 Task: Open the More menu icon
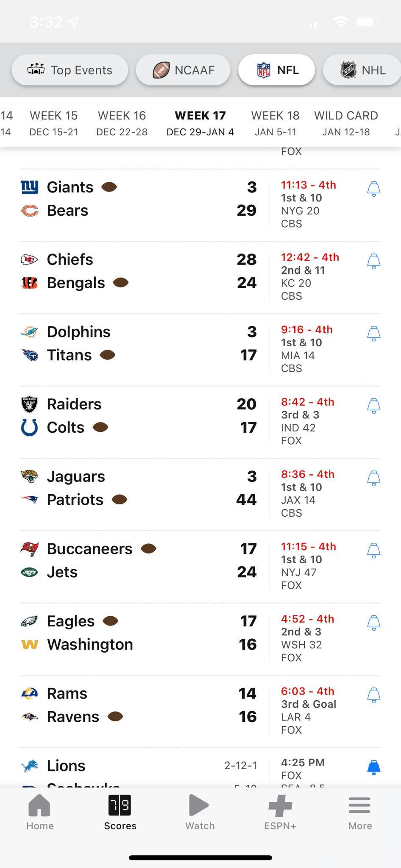pyautogui.click(x=359, y=805)
